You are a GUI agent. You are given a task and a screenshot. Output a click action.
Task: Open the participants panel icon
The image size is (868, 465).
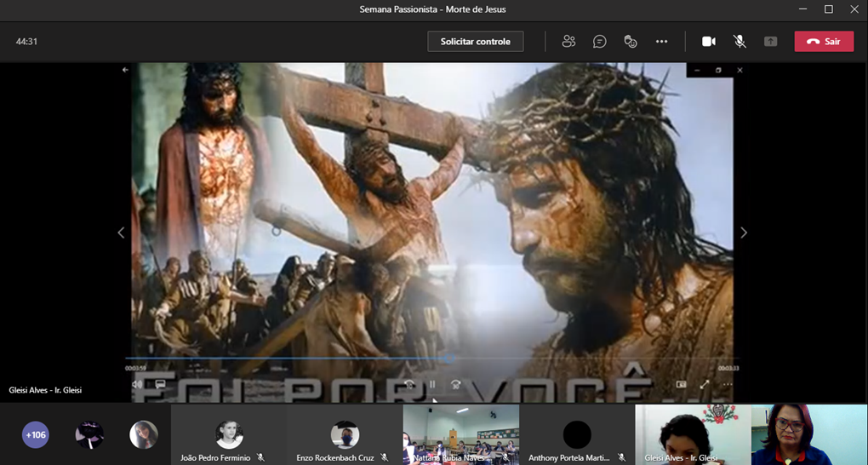pos(568,42)
